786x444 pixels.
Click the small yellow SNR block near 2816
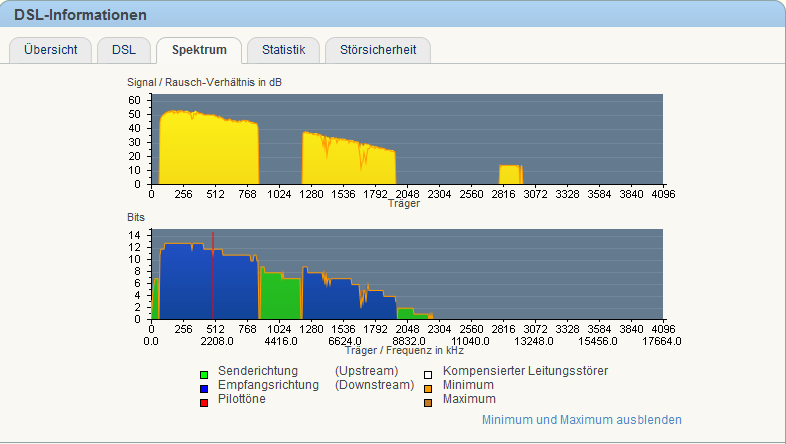[x=510, y=175]
